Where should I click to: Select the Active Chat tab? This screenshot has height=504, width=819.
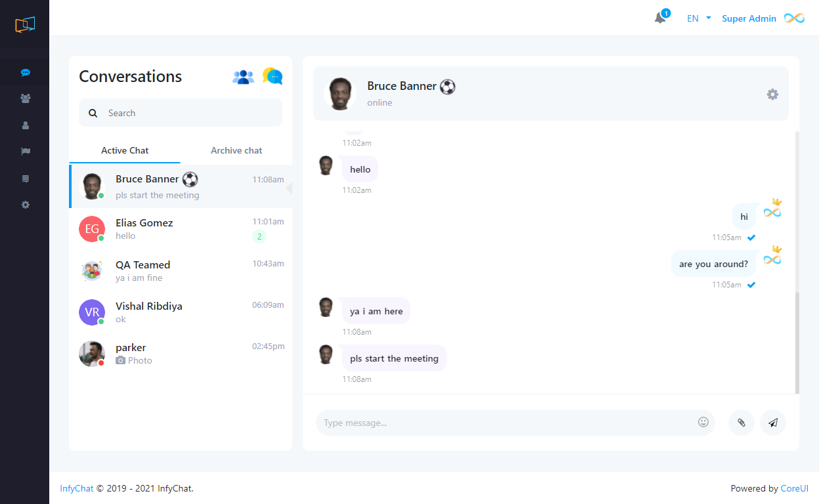point(125,150)
